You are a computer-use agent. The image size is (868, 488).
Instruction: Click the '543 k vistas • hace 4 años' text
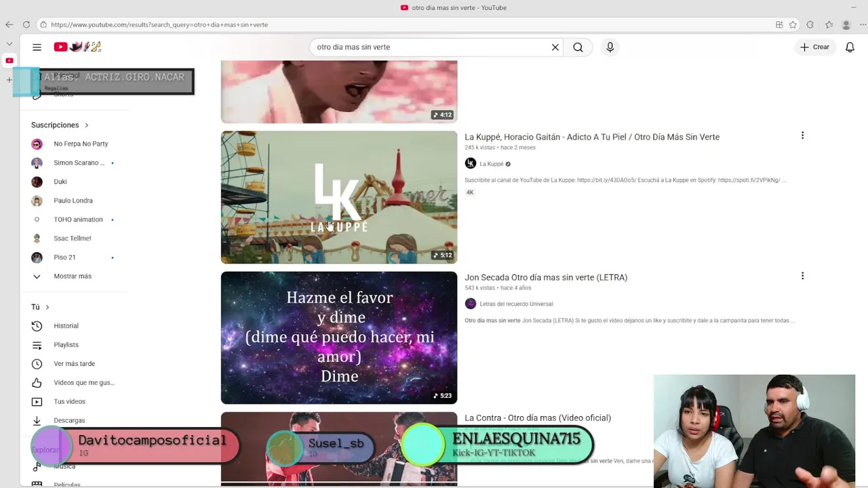(498, 288)
